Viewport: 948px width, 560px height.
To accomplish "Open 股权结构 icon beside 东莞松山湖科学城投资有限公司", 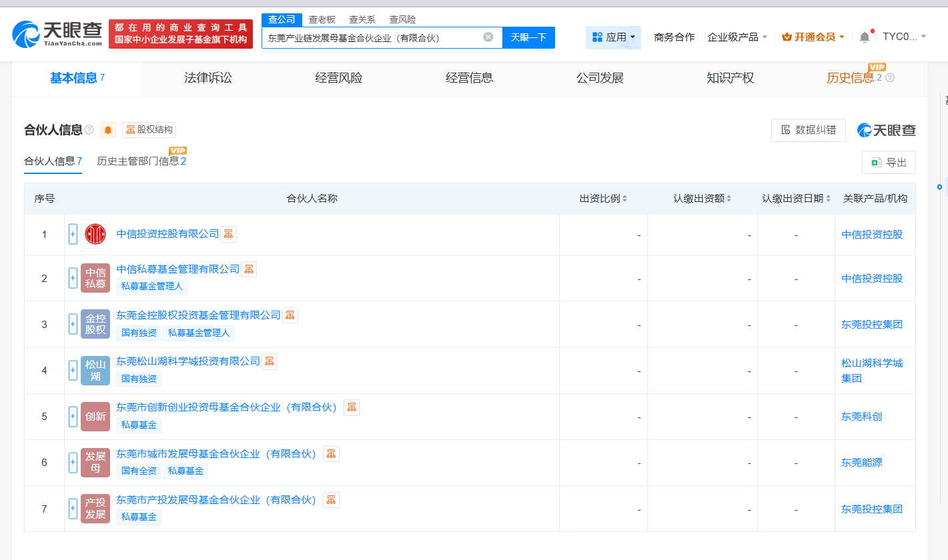I will click(269, 361).
